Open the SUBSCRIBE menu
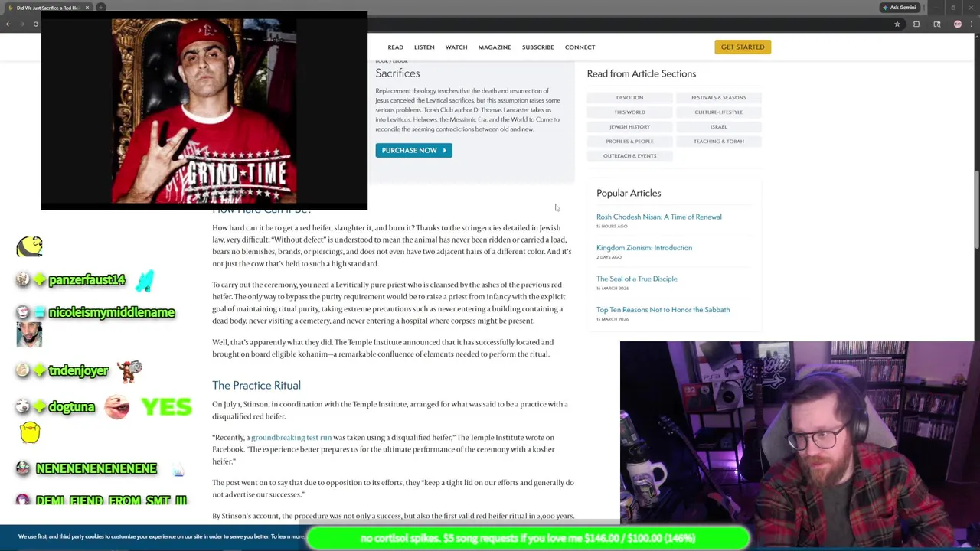The height and width of the screenshot is (551, 980). click(x=537, y=47)
